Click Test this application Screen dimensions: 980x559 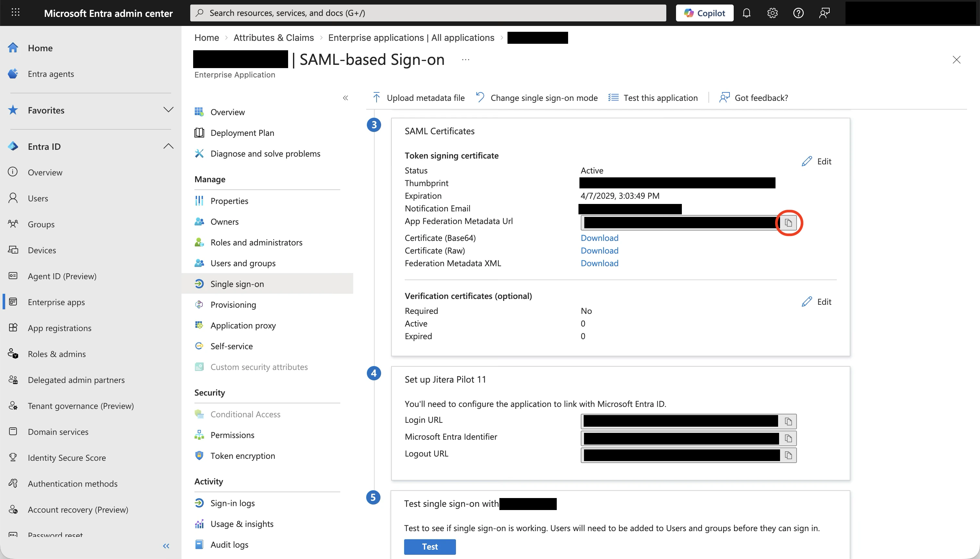coord(653,98)
